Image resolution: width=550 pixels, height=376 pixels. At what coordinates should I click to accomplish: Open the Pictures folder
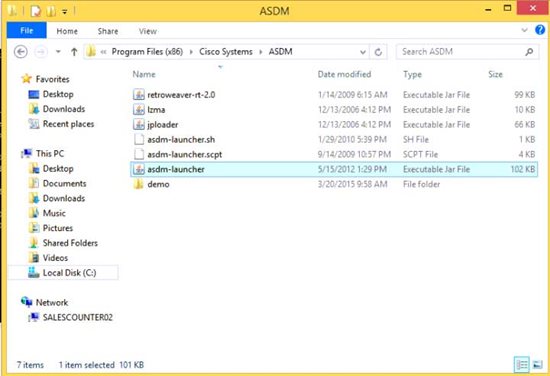click(x=58, y=228)
